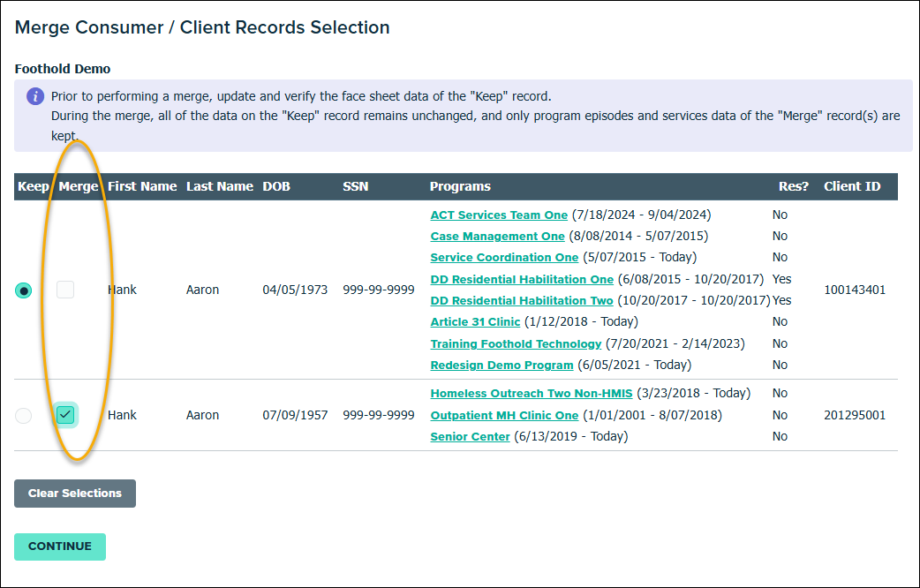Open Redesign Demo Program link

(x=501, y=366)
